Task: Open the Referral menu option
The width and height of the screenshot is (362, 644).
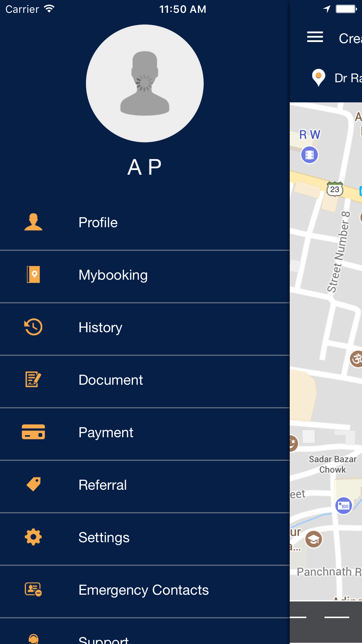Action: pyautogui.click(x=103, y=485)
